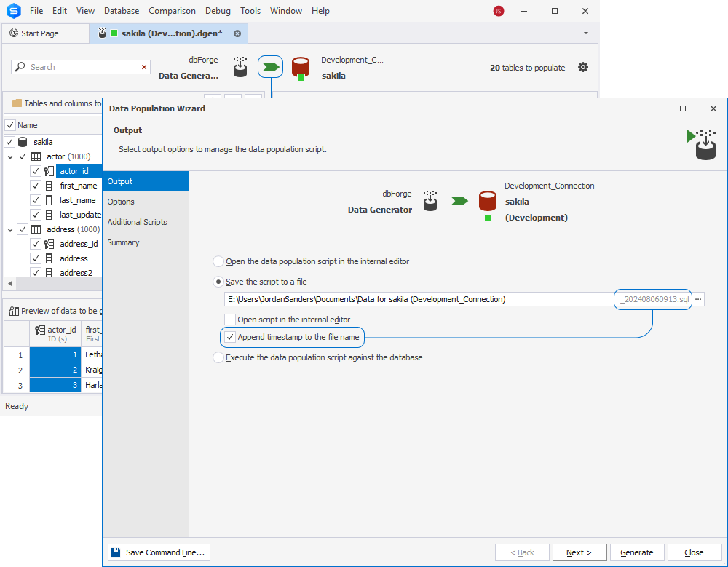Clear the search box using the X icon

(x=143, y=66)
